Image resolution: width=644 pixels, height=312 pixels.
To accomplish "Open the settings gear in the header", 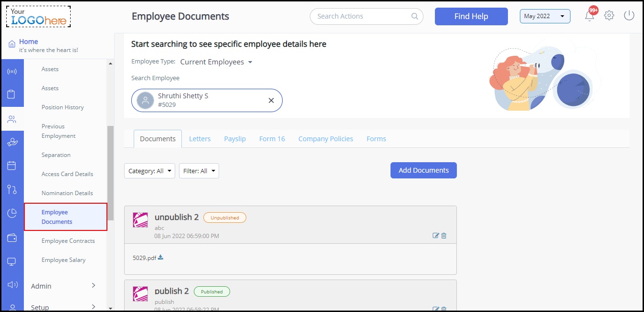I will [x=609, y=15].
